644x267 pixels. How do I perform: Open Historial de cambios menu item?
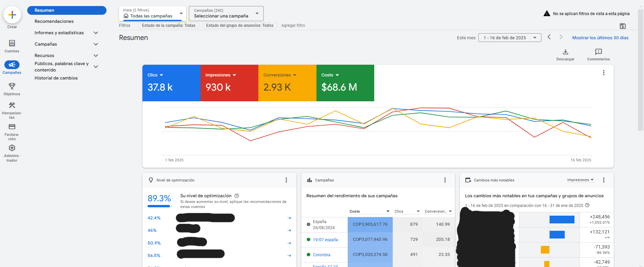pos(56,78)
